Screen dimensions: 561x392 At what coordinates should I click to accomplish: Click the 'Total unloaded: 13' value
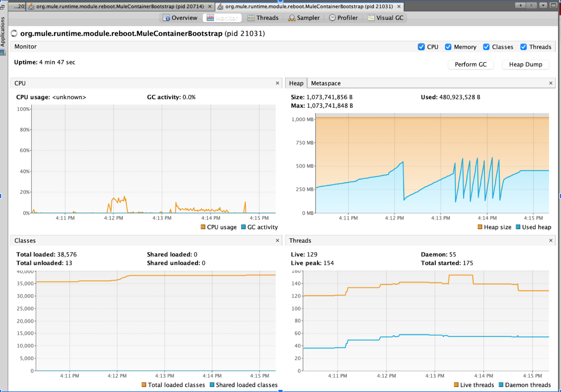click(44, 263)
